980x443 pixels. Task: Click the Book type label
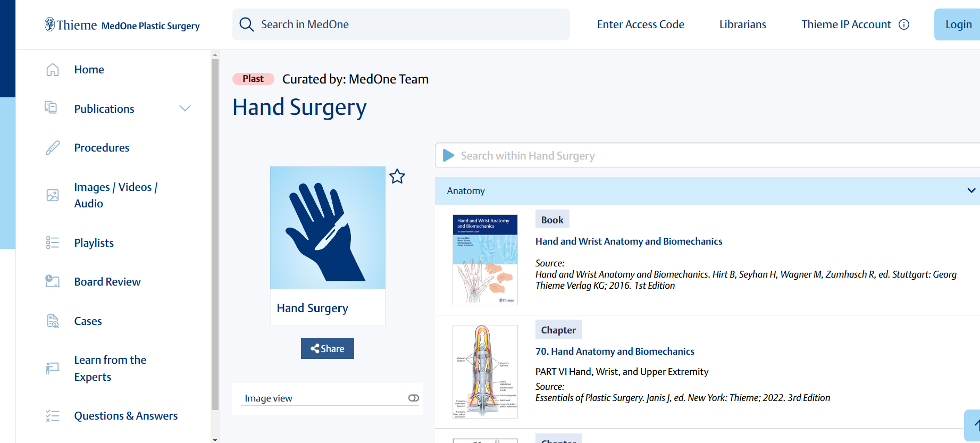552,220
